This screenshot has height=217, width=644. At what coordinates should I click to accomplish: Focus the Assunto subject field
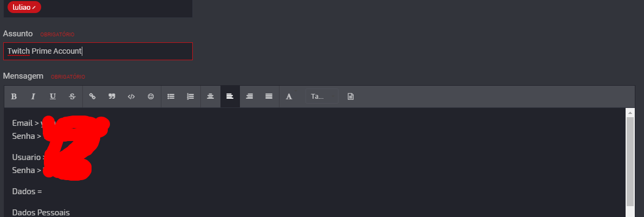click(97, 52)
